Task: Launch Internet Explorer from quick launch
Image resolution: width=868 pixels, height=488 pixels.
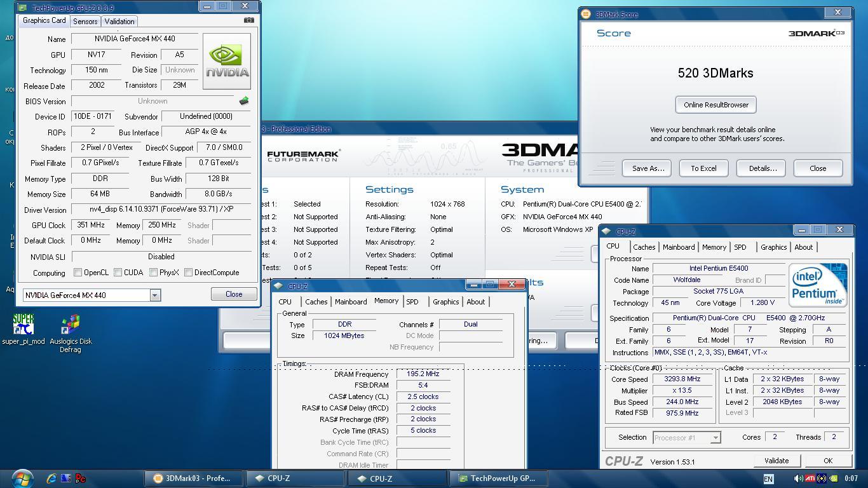Action: click(51, 478)
